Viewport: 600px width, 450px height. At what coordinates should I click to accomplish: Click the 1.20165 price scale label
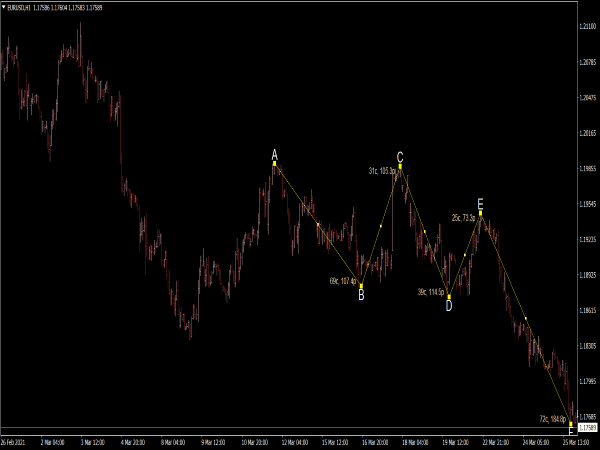pyautogui.click(x=588, y=133)
